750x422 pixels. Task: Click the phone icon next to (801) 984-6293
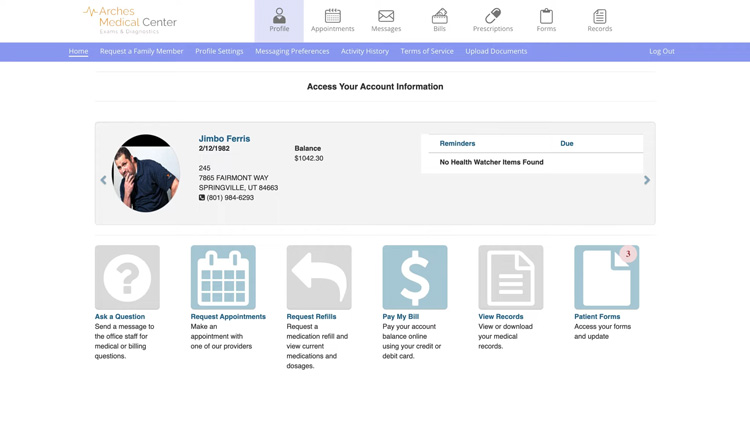pos(202,198)
